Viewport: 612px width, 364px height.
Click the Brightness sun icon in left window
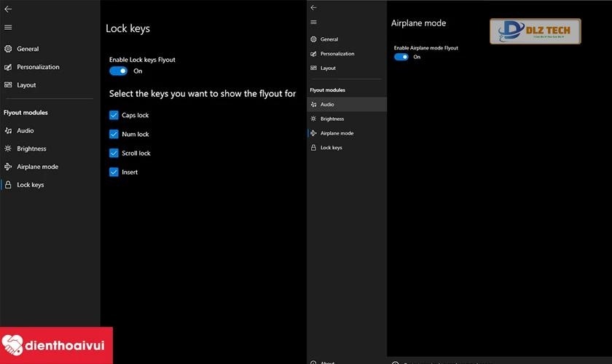(9, 149)
